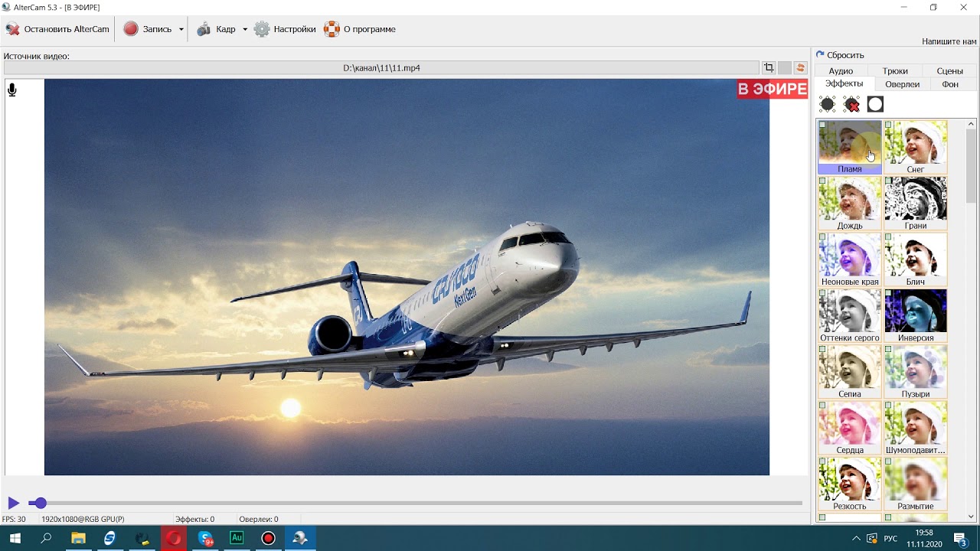This screenshot has width=980, height=551.
Task: Show hidden system tray icons
Action: pyautogui.click(x=856, y=539)
